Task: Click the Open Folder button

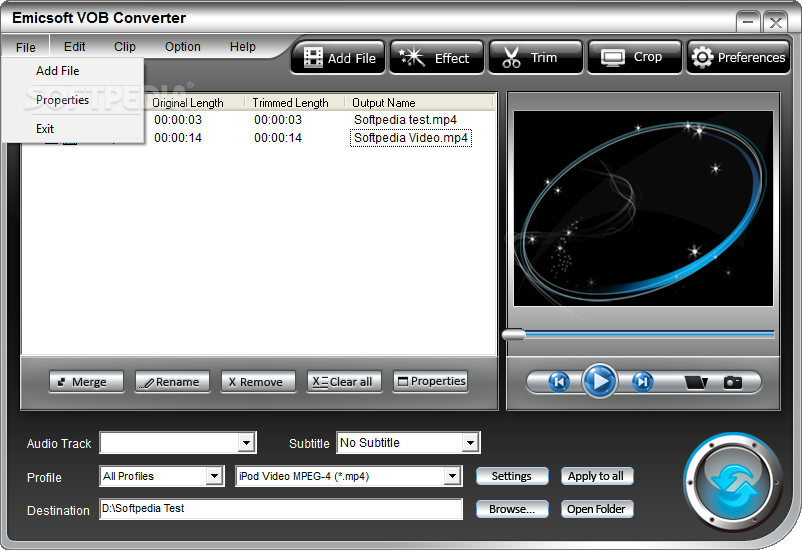Action: 597,509
